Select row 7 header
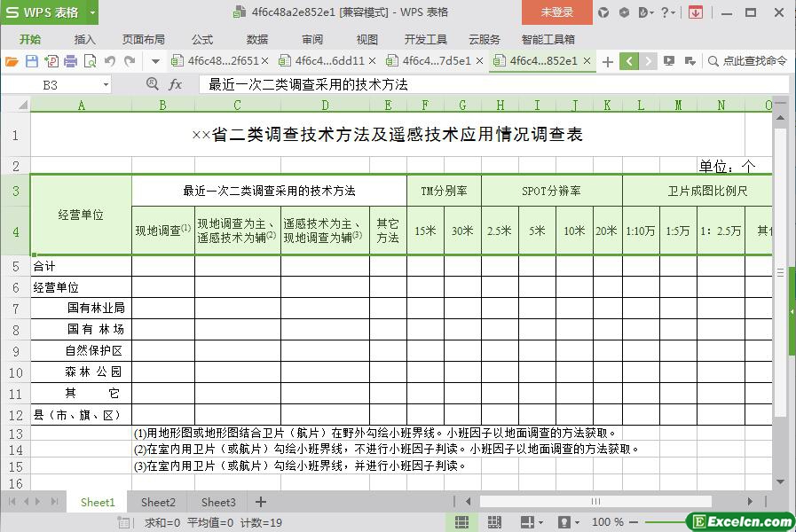This screenshot has height=532, width=796. click(x=15, y=309)
